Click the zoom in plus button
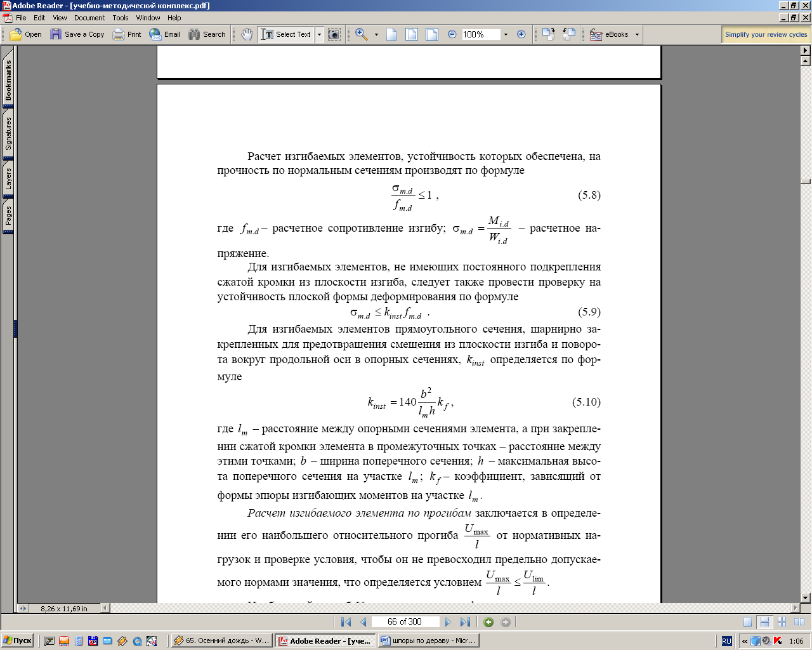Viewport: 812px width, 650px height. tap(521, 34)
